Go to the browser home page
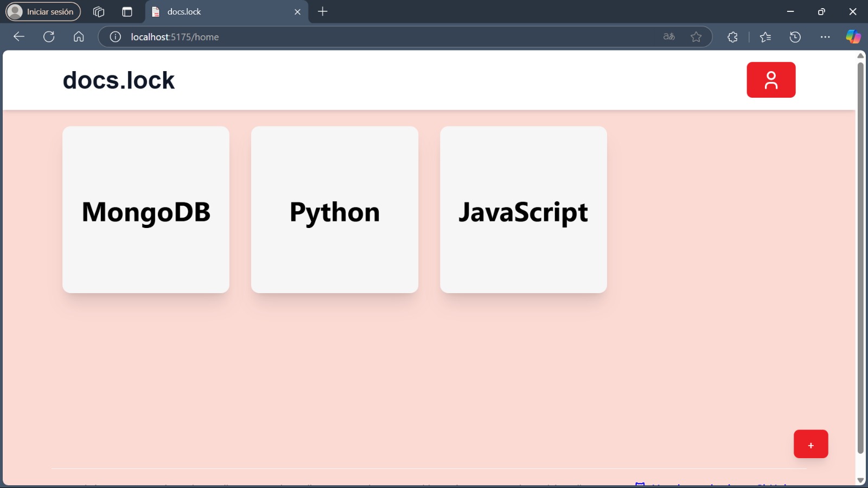The height and width of the screenshot is (488, 868). click(79, 37)
